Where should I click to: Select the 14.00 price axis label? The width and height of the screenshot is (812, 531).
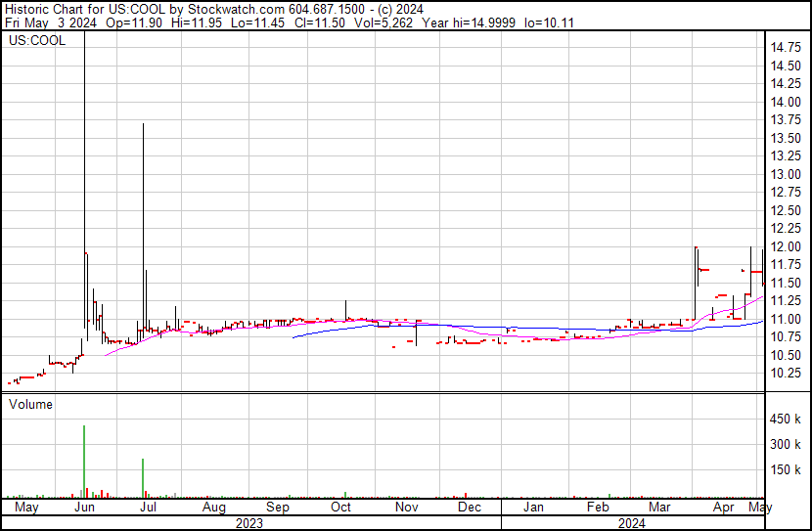786,102
